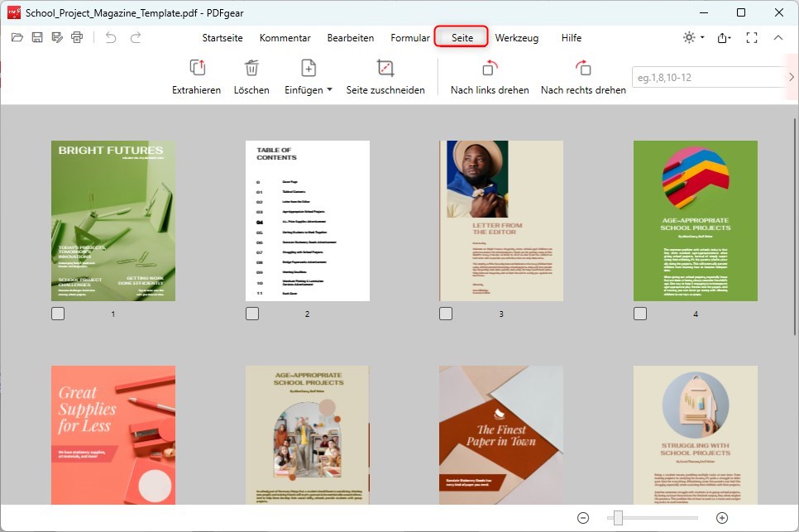
Task: Collapse the ribbon with chevron arrow
Action: coord(778,37)
